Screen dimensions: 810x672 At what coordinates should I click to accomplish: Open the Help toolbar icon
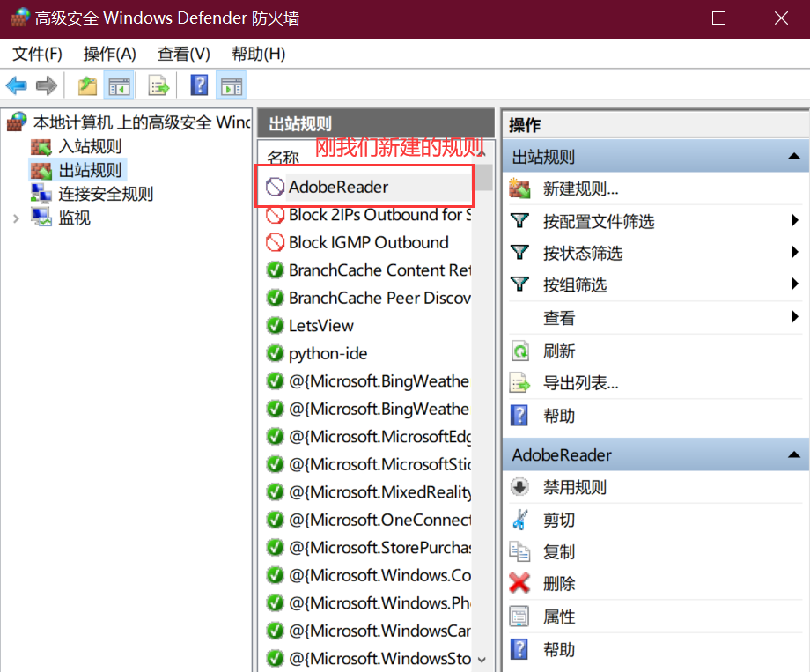(x=198, y=85)
